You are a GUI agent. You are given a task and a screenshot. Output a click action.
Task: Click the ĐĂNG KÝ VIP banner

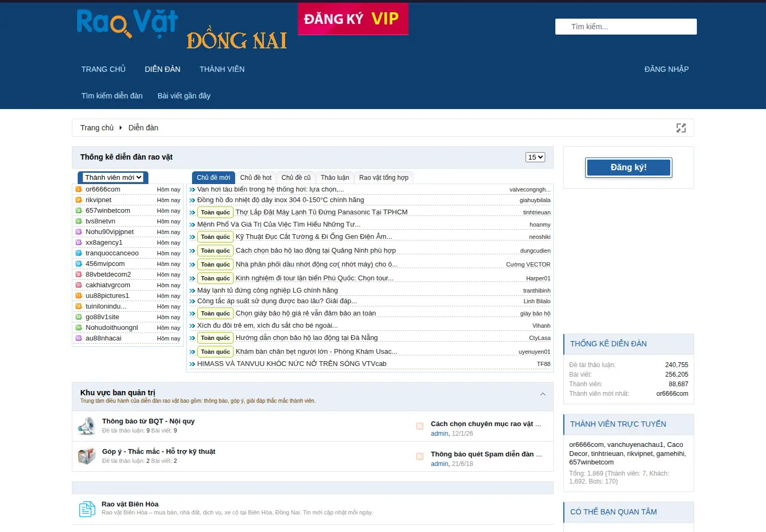[353, 19]
